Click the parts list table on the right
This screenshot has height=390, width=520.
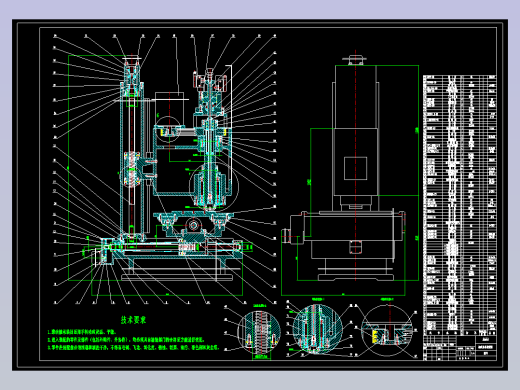459,205
